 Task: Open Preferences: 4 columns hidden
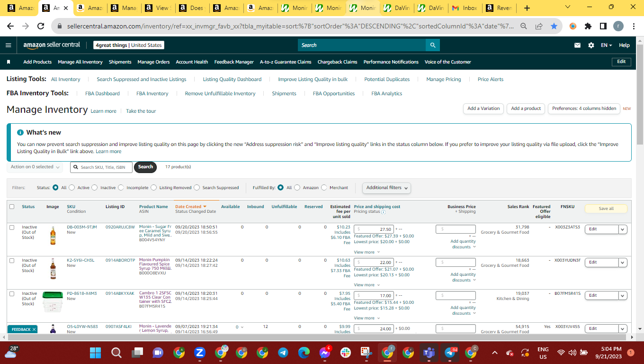click(584, 109)
